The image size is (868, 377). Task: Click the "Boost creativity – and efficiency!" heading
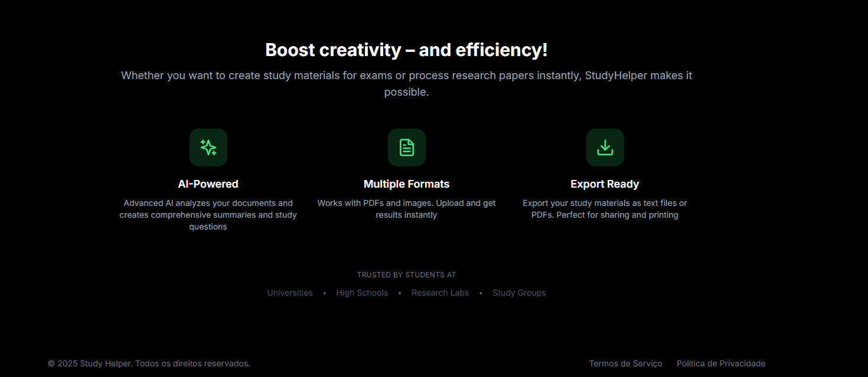(407, 50)
